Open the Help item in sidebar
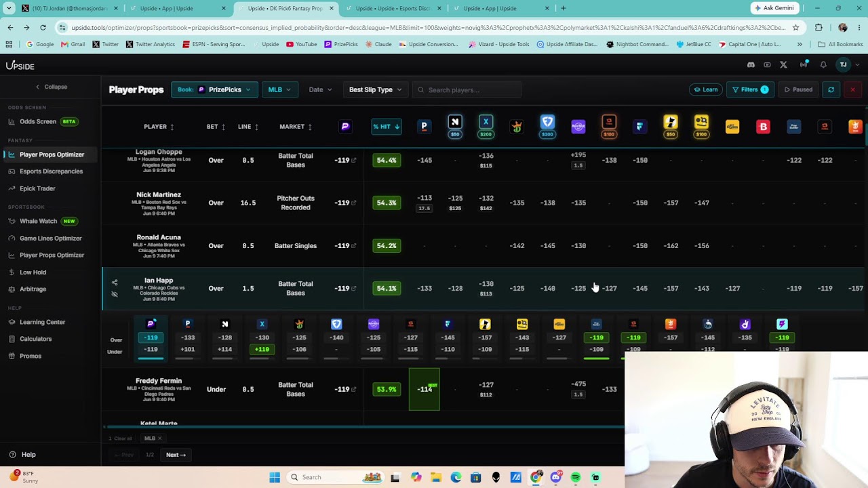868x488 pixels. click(x=22, y=455)
